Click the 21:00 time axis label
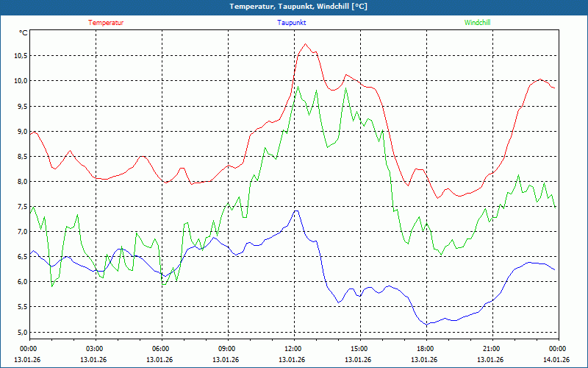This screenshot has height=368, width=588. click(491, 349)
